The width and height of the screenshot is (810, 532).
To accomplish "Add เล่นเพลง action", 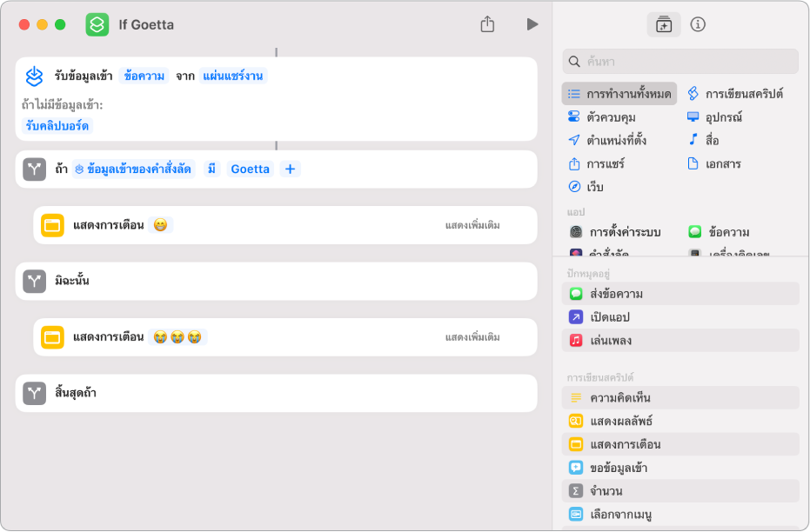I will [680, 341].
